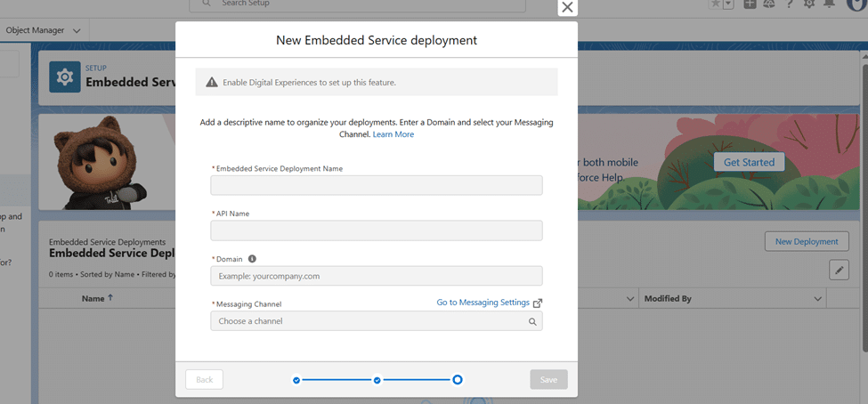This screenshot has height=404, width=868.
Task: Select the second progress step indicator
Action: click(377, 380)
